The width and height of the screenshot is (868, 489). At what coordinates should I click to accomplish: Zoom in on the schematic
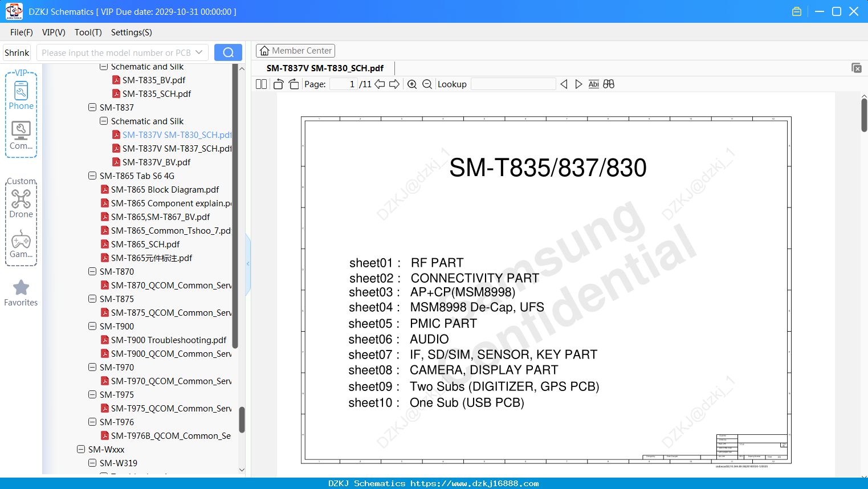[x=412, y=84]
